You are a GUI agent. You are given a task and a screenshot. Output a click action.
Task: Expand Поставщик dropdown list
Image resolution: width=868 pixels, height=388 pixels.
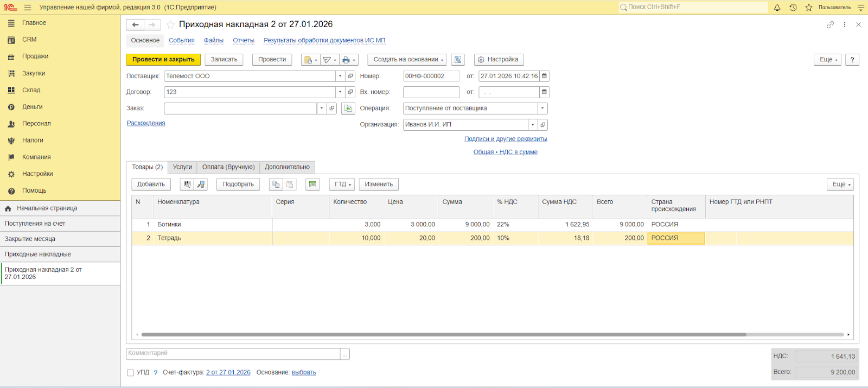(x=340, y=77)
